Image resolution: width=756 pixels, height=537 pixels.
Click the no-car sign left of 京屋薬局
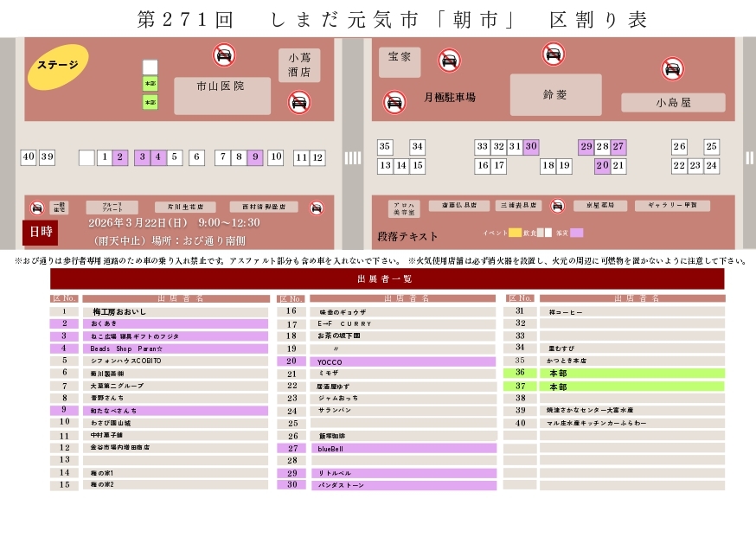pos(558,206)
